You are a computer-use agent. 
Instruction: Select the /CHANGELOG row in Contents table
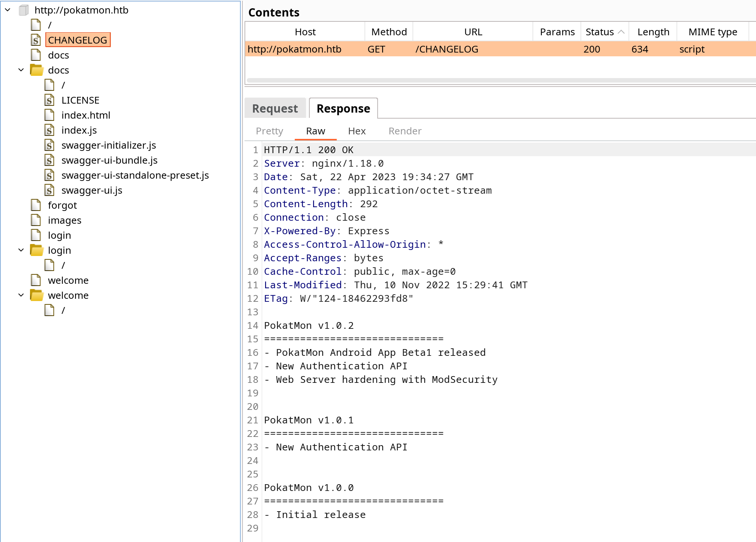[500, 49]
